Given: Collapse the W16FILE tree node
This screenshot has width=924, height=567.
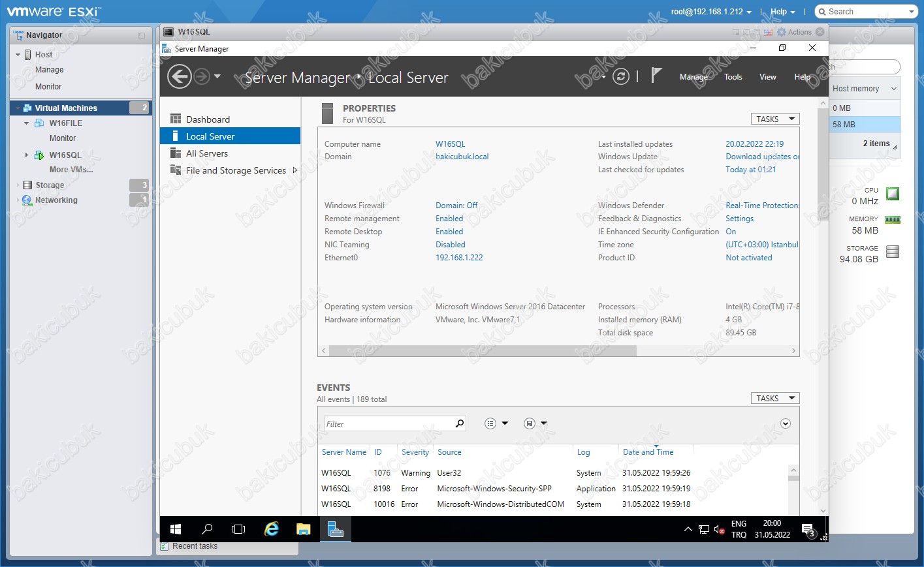Looking at the screenshot, I should (26, 123).
